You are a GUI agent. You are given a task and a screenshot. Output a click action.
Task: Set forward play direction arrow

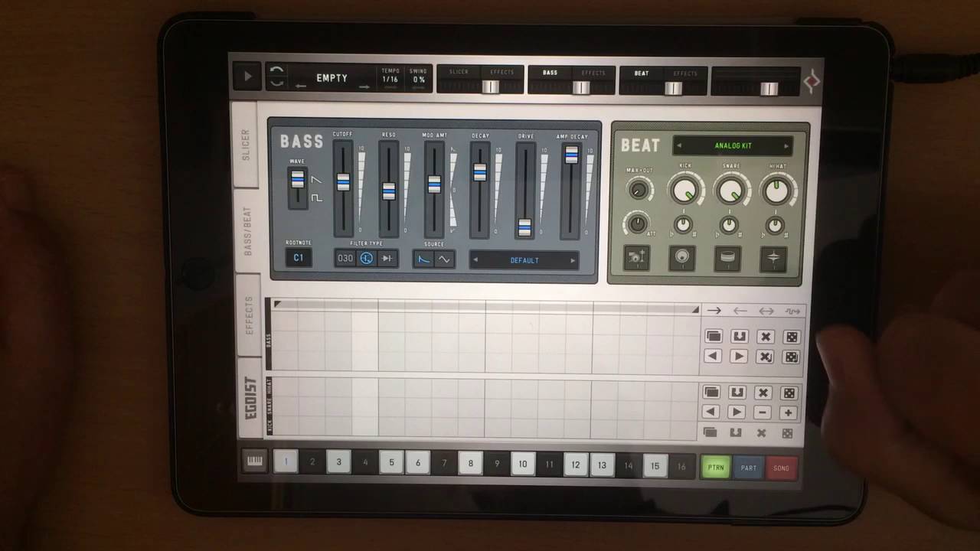coord(714,311)
